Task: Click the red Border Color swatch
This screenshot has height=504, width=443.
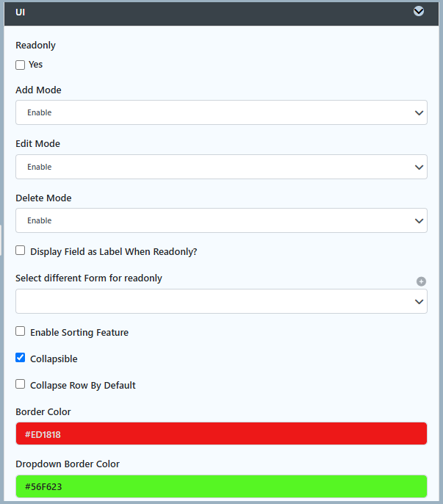Action: (221, 433)
